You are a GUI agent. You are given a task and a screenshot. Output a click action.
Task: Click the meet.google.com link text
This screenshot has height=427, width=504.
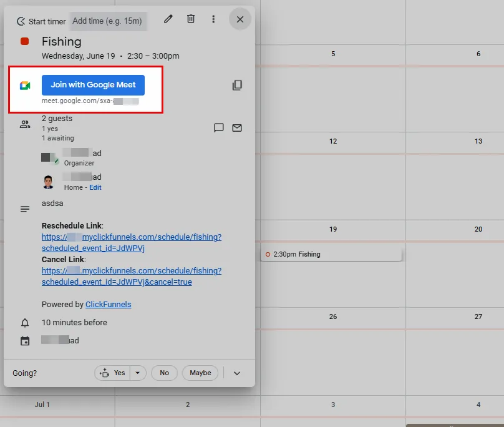(90, 101)
